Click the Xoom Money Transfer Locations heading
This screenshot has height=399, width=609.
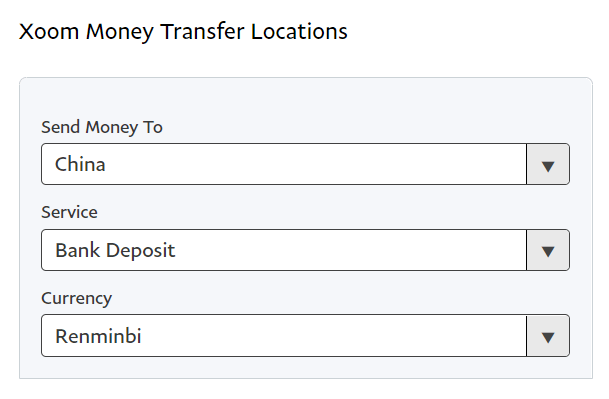pyautogui.click(x=183, y=32)
